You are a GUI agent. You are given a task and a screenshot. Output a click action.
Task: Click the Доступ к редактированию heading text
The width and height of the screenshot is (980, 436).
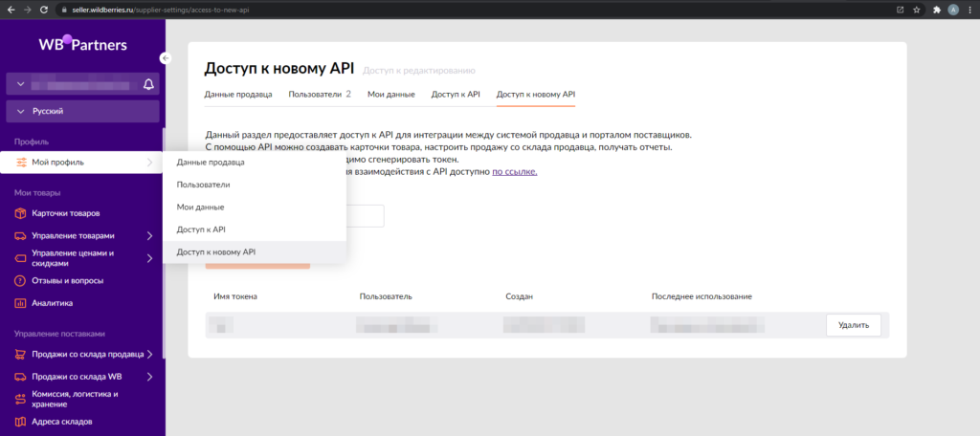(x=419, y=71)
